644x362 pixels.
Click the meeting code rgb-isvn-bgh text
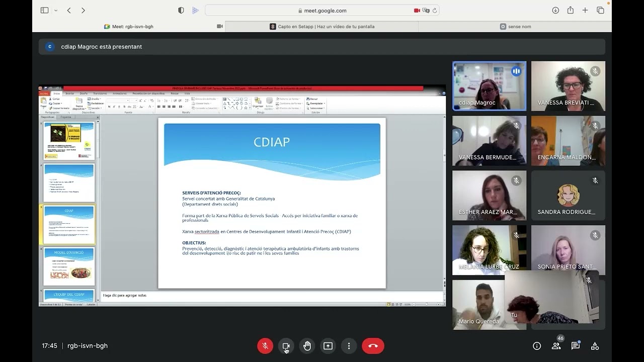click(x=88, y=346)
